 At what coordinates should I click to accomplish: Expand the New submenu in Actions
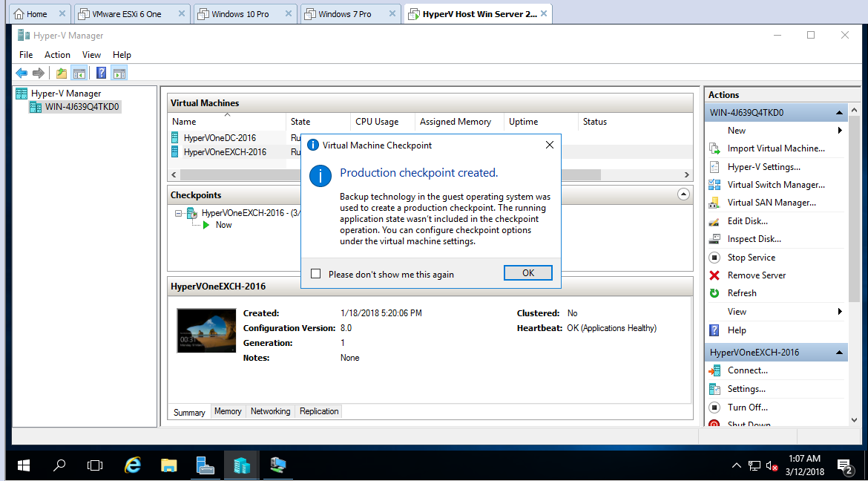pos(840,131)
